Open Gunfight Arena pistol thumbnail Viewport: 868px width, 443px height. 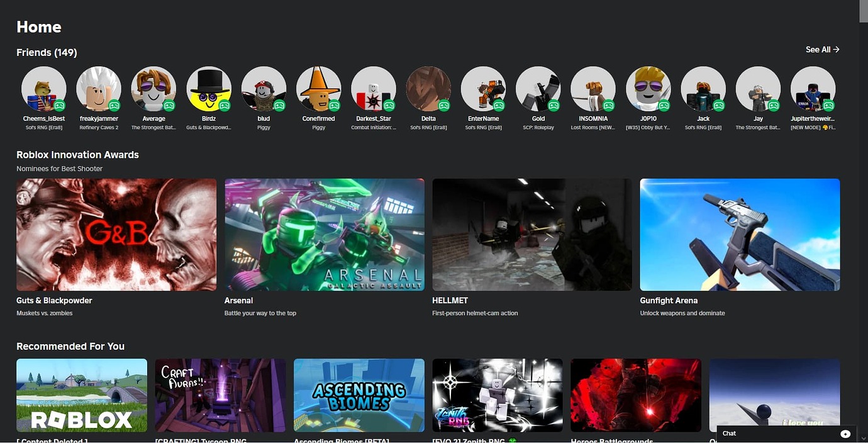pos(740,235)
